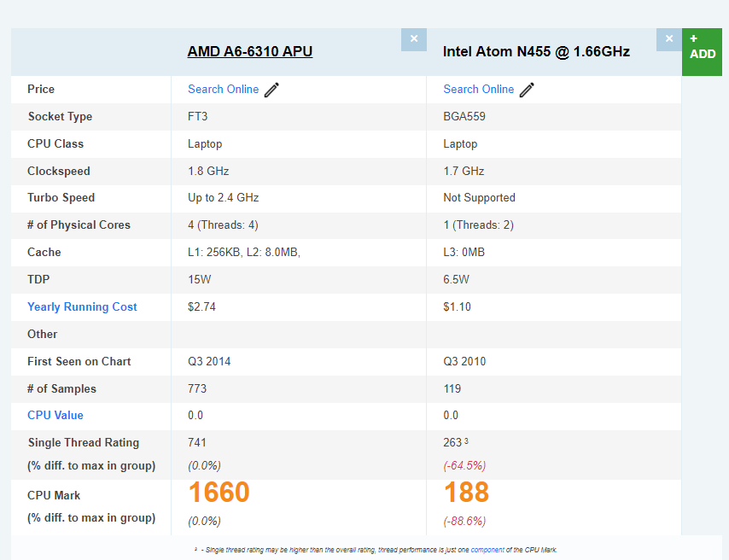Click Search Online for AMD A6-6310 price
Viewport: 729px width, 560px height.
223,90
